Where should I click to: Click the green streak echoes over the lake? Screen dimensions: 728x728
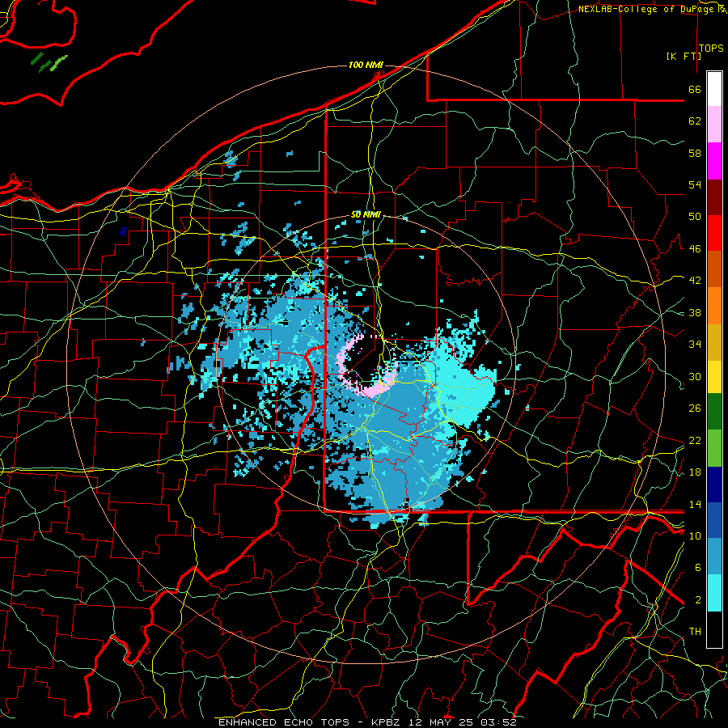[x=49, y=62]
